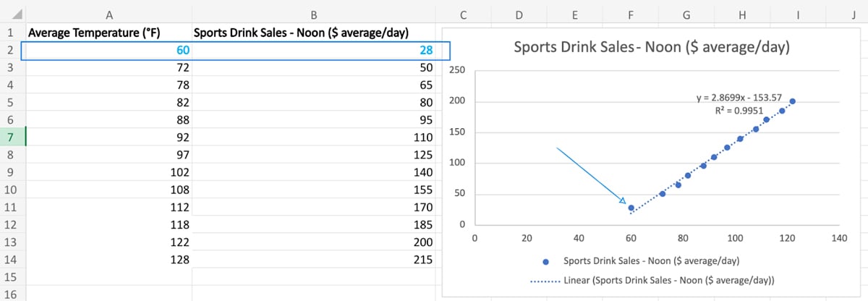Select row 7 header
Screen dimensions: 868x301
12,136
